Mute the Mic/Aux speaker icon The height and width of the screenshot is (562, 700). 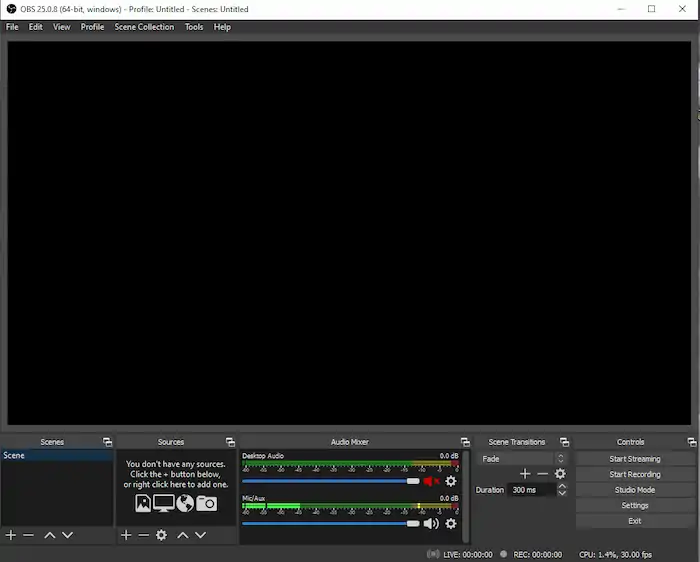(x=431, y=524)
